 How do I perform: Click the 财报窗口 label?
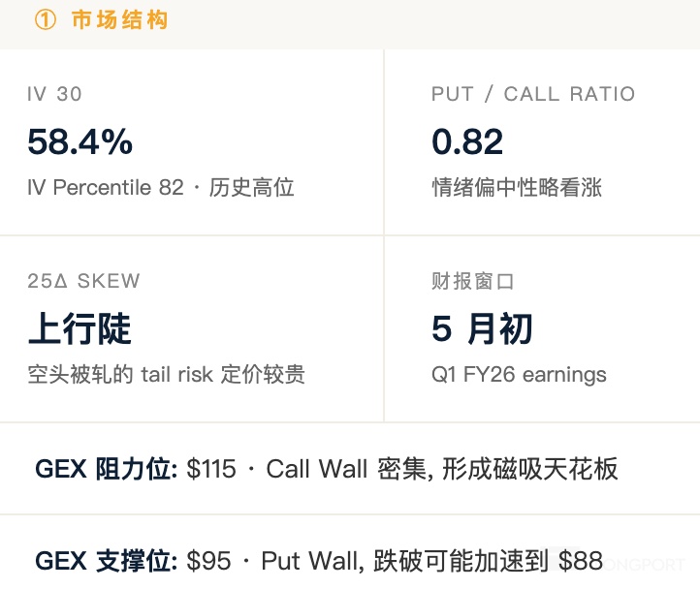click(473, 282)
